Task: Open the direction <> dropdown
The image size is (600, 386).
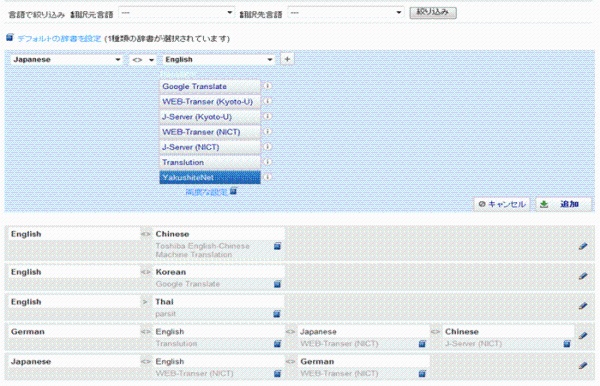Action: click(143, 60)
